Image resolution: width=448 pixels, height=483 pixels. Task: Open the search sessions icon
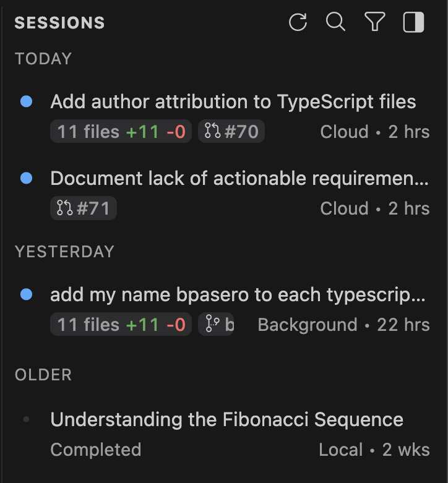(x=335, y=23)
